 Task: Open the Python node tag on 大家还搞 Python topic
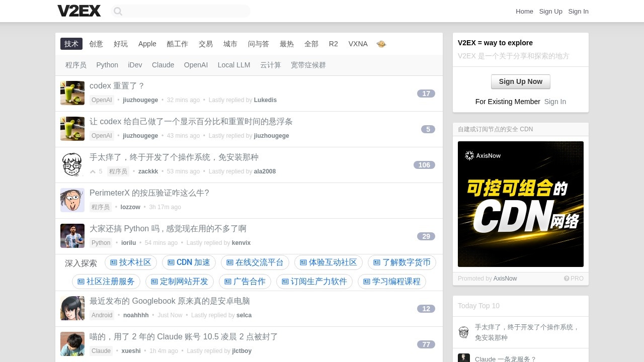click(x=101, y=243)
